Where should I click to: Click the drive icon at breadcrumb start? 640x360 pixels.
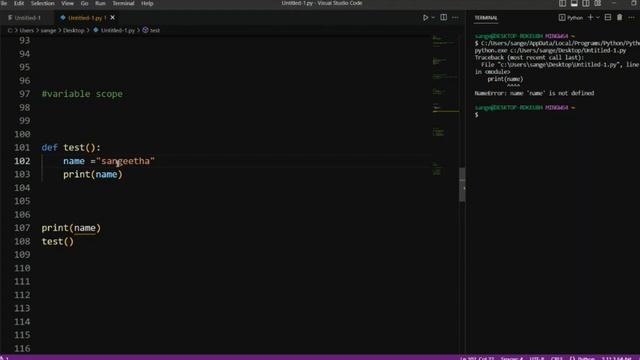point(10,30)
